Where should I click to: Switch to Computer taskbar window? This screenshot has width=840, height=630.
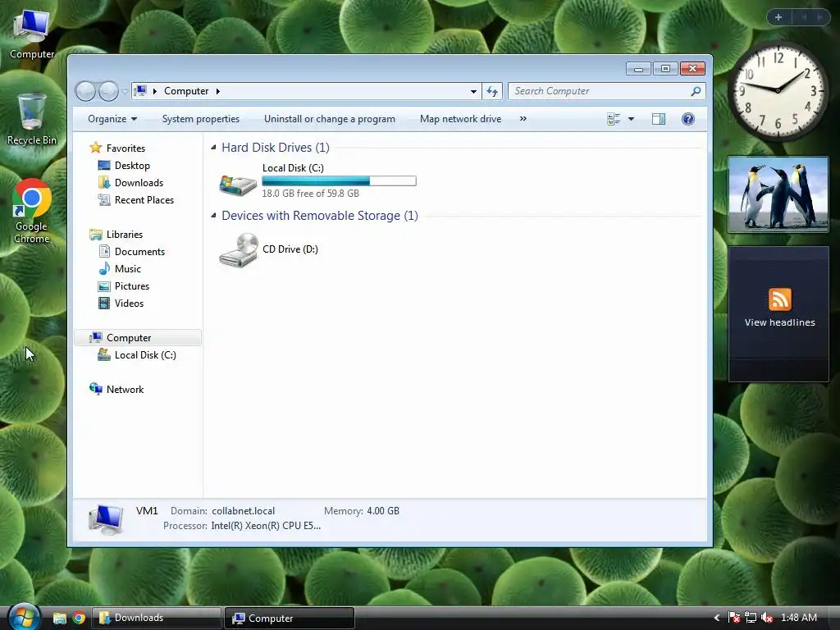tap(290, 619)
